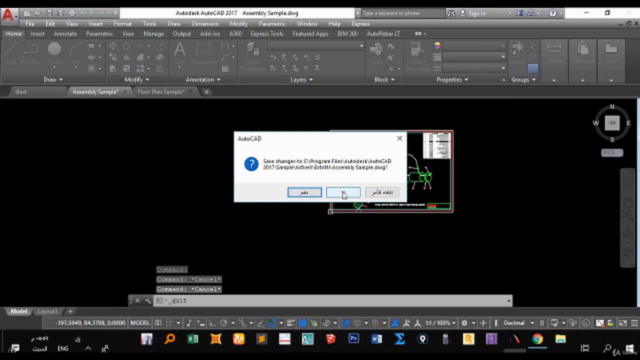The width and height of the screenshot is (640, 360).
Task: Open the object color wheel in Properties
Action: click(x=437, y=46)
